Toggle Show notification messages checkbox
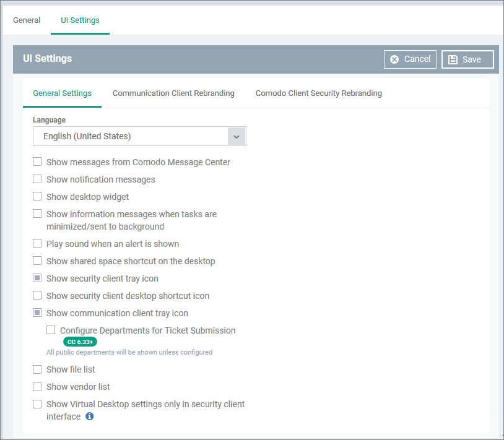Screen dimensions: 504x440 (x=37, y=179)
